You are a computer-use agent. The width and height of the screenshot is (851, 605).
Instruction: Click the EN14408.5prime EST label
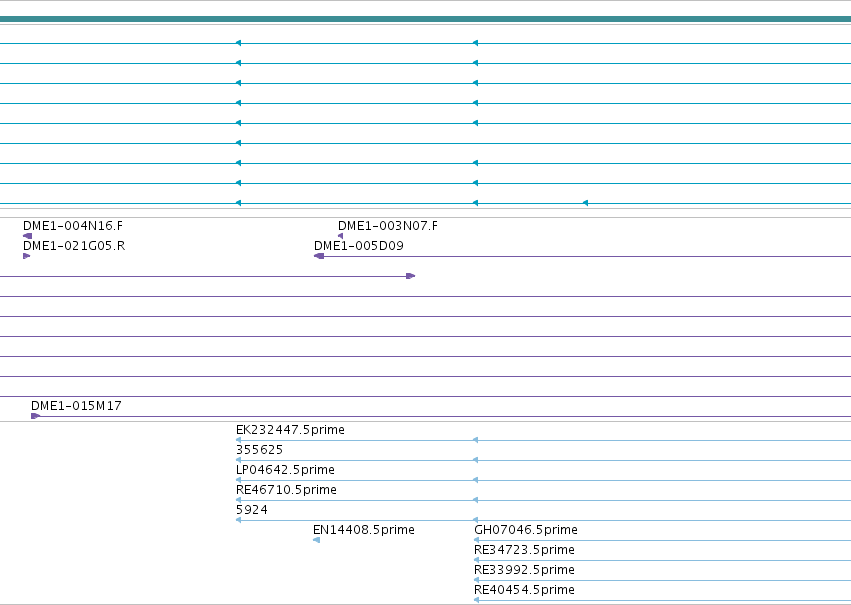click(364, 530)
